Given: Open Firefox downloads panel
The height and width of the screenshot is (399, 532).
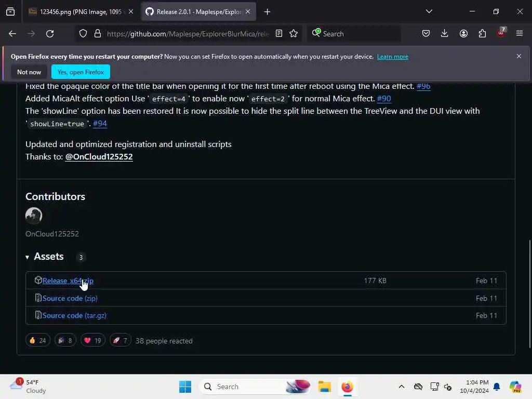Looking at the screenshot, I should point(445,34).
